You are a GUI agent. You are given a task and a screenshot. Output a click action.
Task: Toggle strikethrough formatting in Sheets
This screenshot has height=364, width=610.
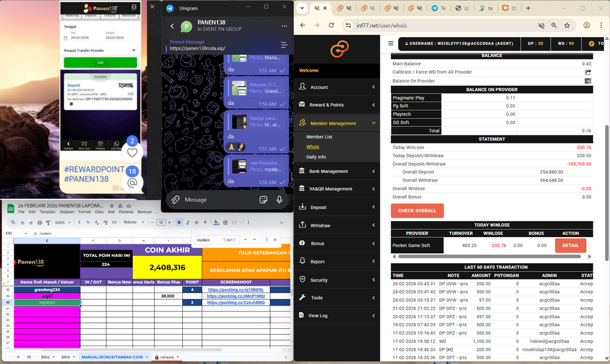(196, 222)
